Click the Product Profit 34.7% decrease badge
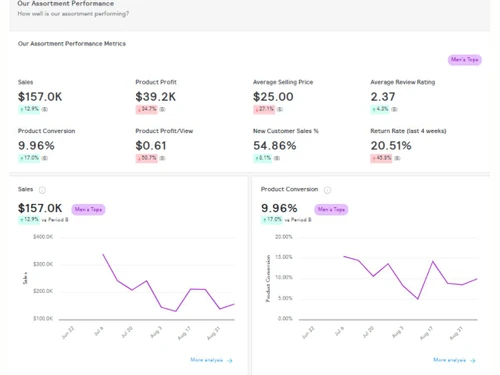The width and height of the screenshot is (500, 375). coord(147,109)
